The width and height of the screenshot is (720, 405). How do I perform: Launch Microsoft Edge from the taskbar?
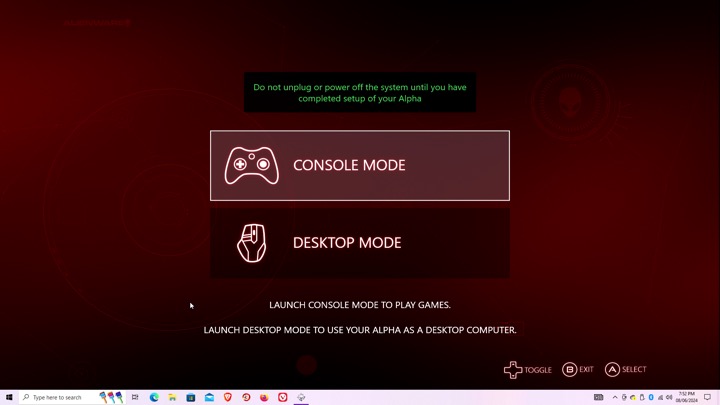click(154, 397)
